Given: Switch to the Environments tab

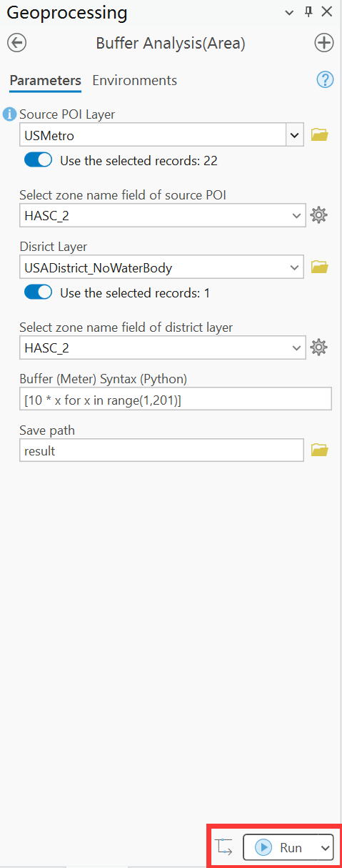Looking at the screenshot, I should (134, 80).
